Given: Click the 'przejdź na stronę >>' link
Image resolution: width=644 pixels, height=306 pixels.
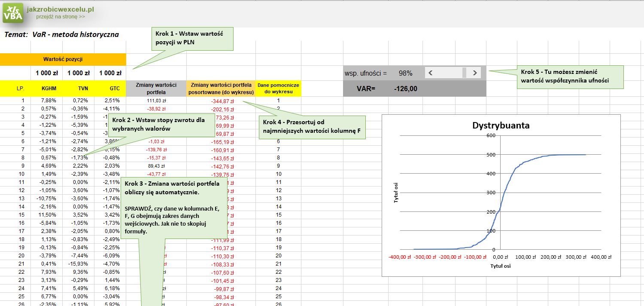Looking at the screenshot, I should coord(60,17).
